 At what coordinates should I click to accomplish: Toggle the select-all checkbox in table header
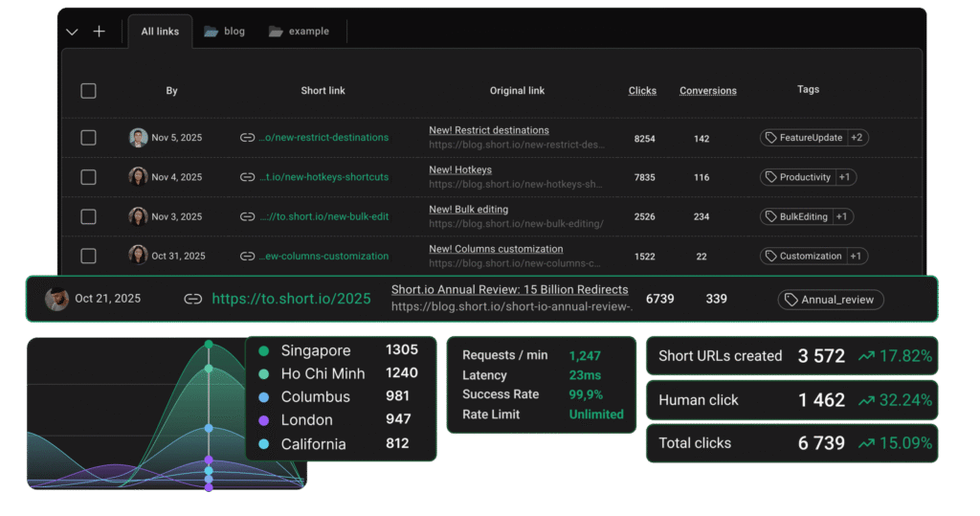coord(88,91)
